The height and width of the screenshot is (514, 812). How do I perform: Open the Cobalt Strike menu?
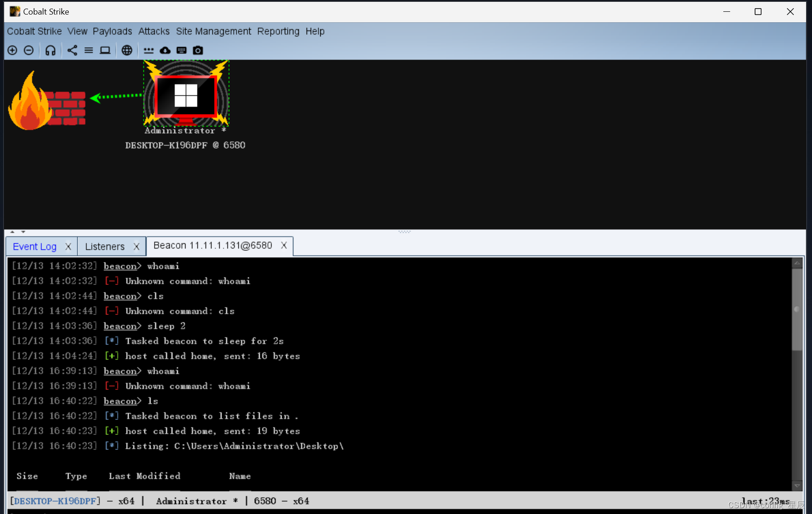click(x=35, y=31)
